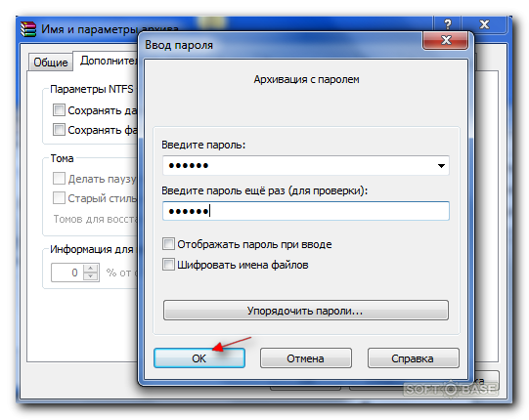
Task: Open help via the Справка button
Action: (413, 358)
